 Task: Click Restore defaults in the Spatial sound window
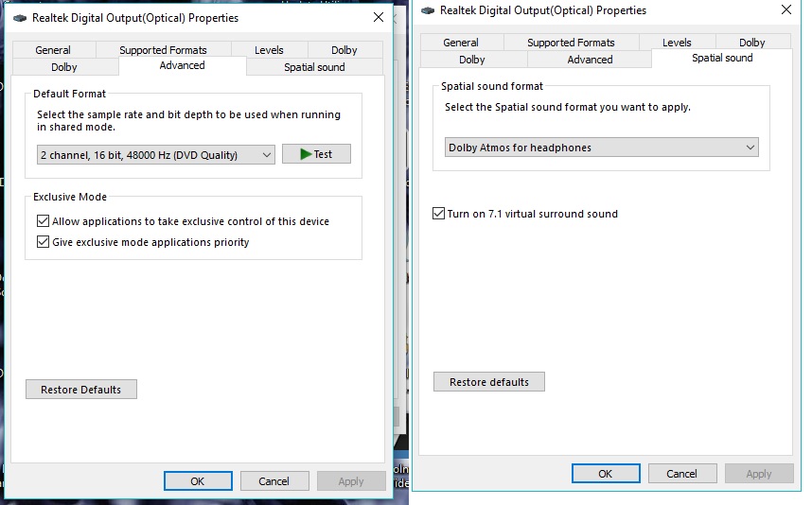point(489,382)
